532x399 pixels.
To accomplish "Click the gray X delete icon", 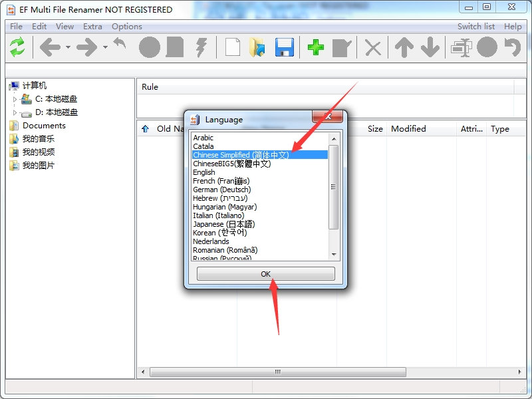I will [374, 47].
